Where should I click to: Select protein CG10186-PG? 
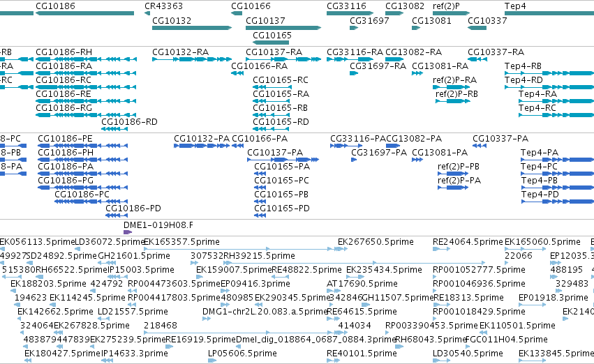point(82,188)
